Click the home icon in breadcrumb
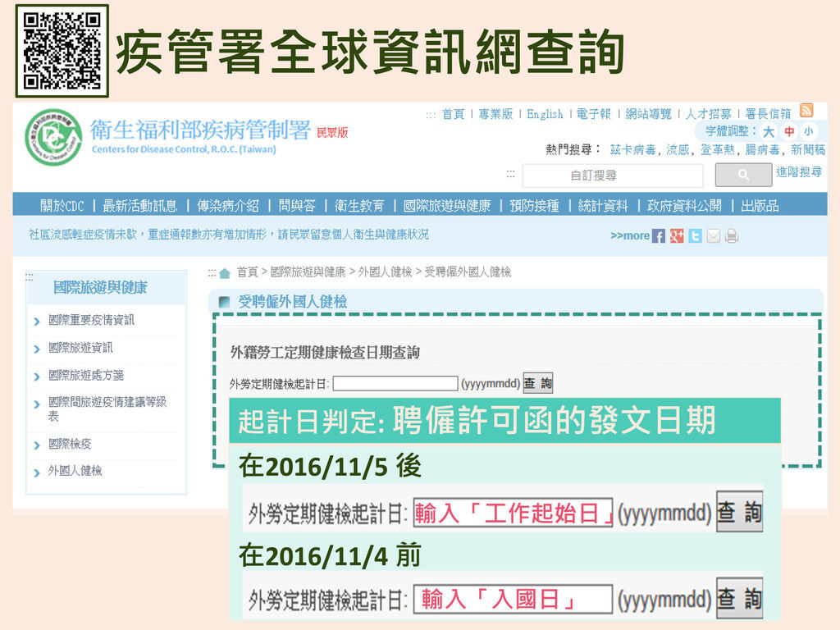 pos(225,273)
